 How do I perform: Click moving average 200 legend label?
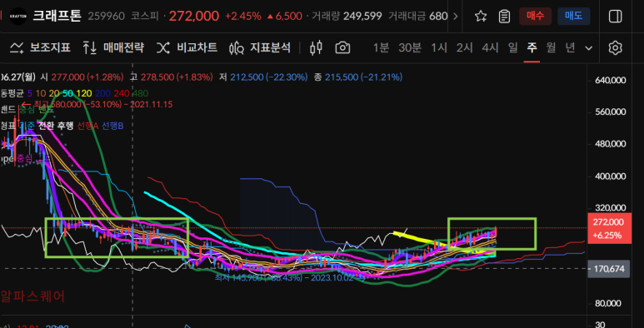pos(102,93)
